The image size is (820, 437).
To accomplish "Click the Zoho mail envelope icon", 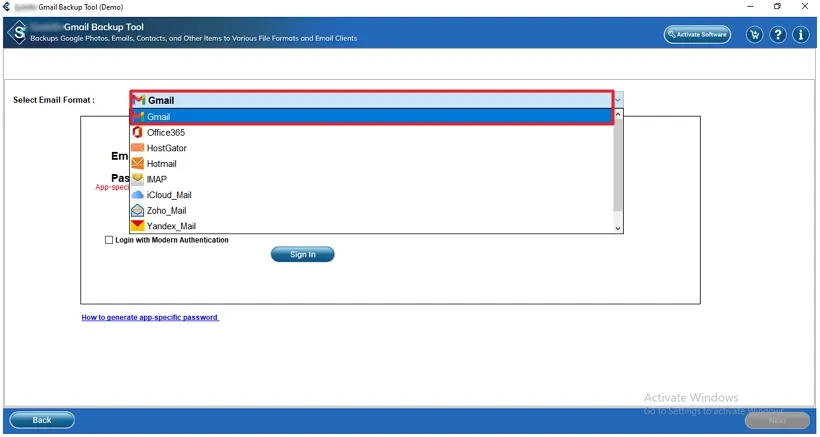I will [138, 210].
